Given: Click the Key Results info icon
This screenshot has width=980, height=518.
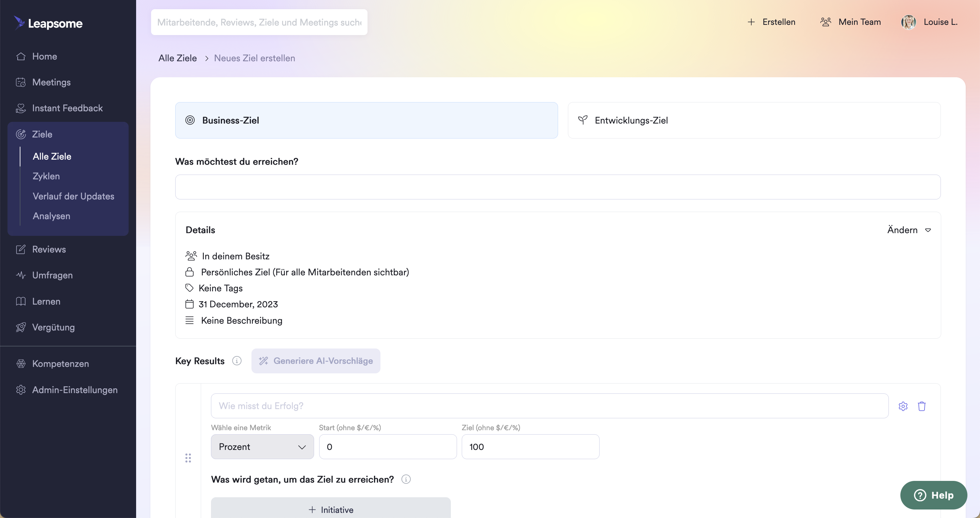Looking at the screenshot, I should click(236, 361).
